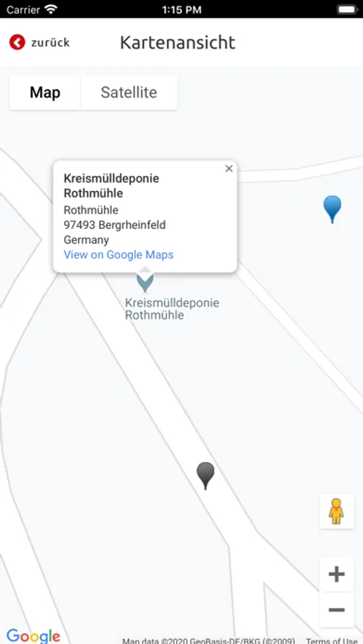The height and width of the screenshot is (644, 363).
Task: Click the Google logo
Action: [x=34, y=636]
